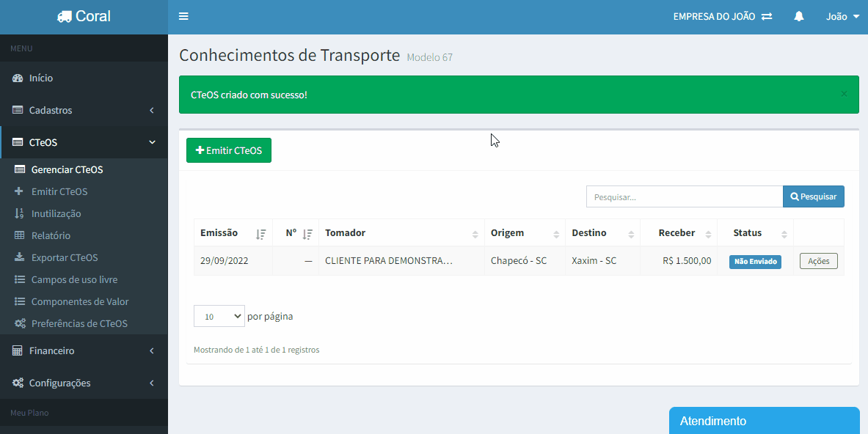
Task: Click the Coral truck logo icon
Action: (x=65, y=17)
